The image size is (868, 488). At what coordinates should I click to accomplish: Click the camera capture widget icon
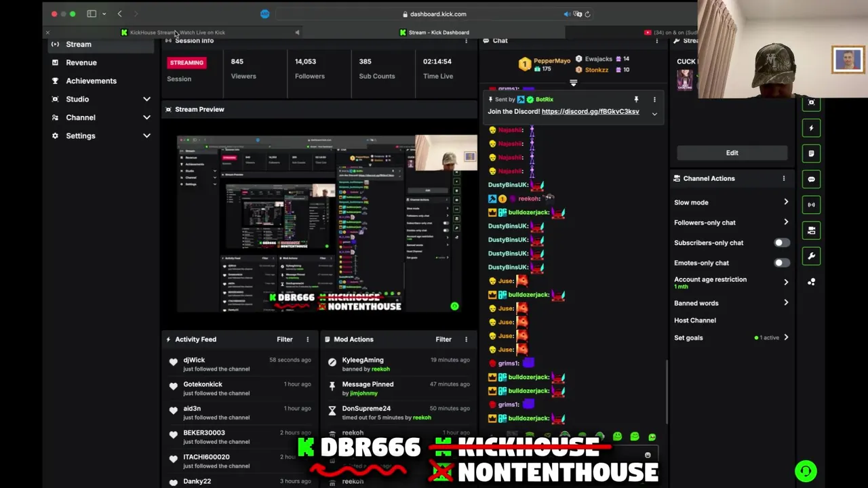[x=811, y=102]
